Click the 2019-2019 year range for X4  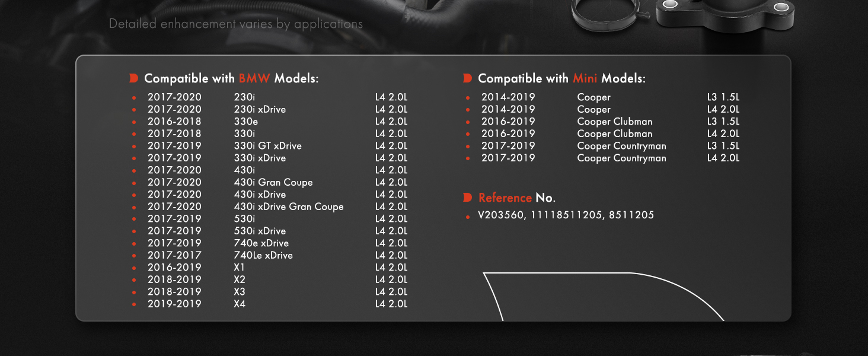tap(174, 304)
